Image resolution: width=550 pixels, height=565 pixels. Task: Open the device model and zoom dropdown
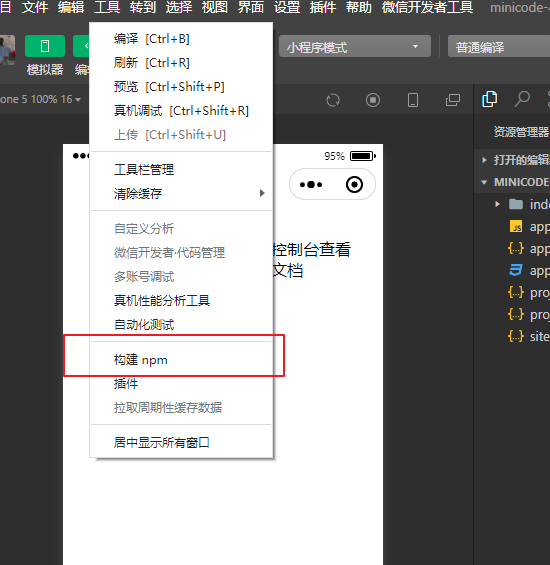(x=40, y=99)
